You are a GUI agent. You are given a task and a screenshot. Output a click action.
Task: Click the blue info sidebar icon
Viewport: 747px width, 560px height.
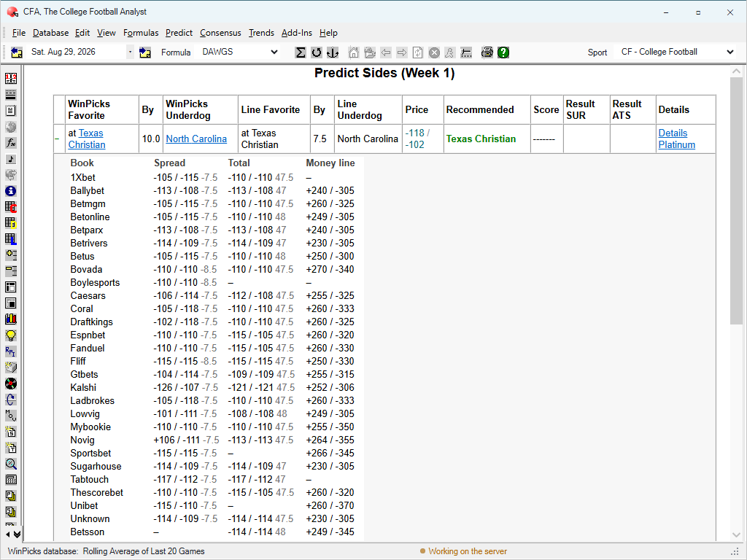pos(10,191)
